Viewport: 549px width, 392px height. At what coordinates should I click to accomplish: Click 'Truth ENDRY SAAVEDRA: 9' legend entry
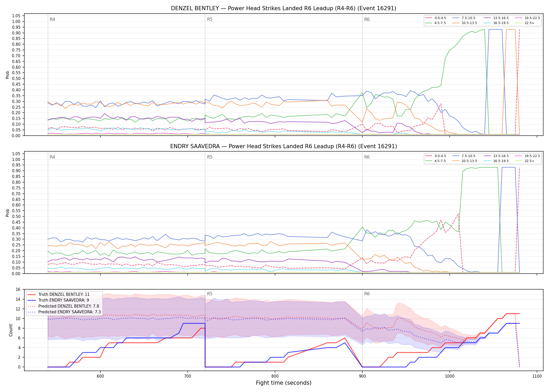pos(58,300)
